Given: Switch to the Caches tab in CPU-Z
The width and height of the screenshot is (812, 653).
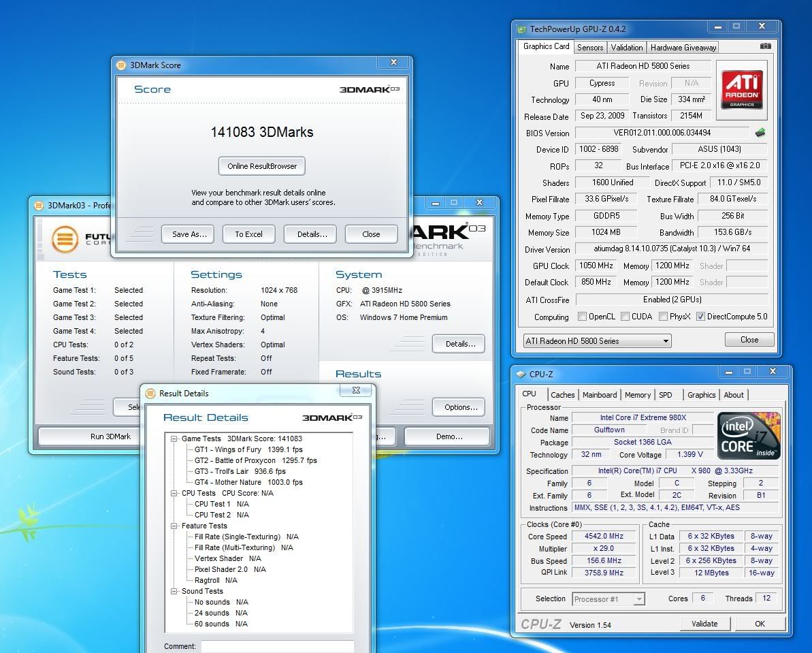Looking at the screenshot, I should pos(563,395).
